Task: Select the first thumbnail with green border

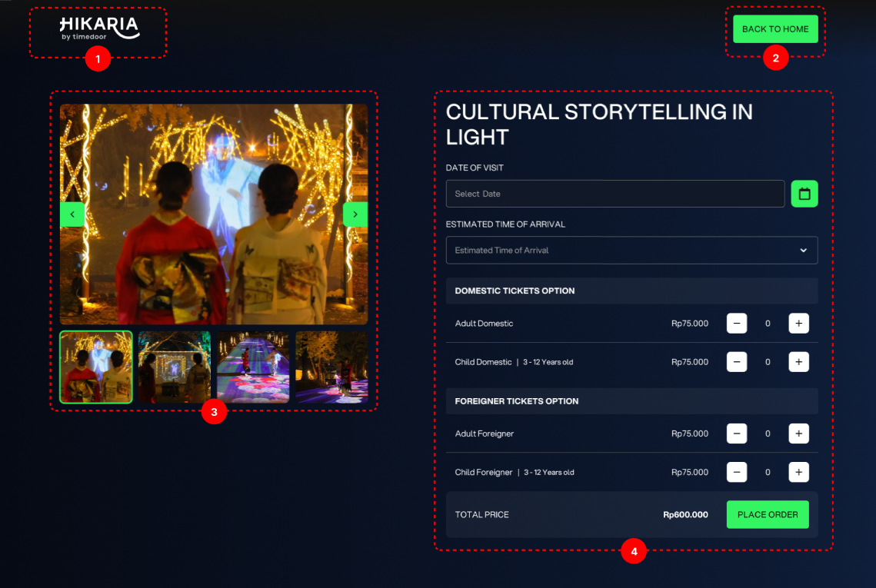Action: coord(96,367)
